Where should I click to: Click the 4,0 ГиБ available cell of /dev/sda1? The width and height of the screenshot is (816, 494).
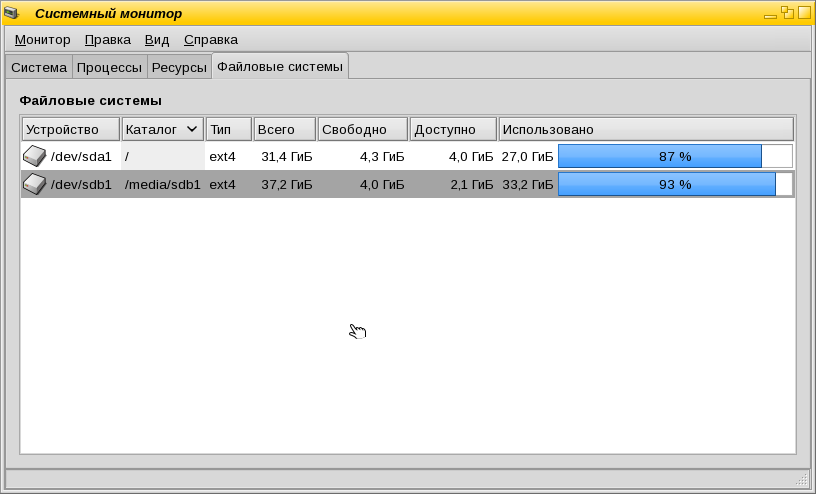coord(471,156)
